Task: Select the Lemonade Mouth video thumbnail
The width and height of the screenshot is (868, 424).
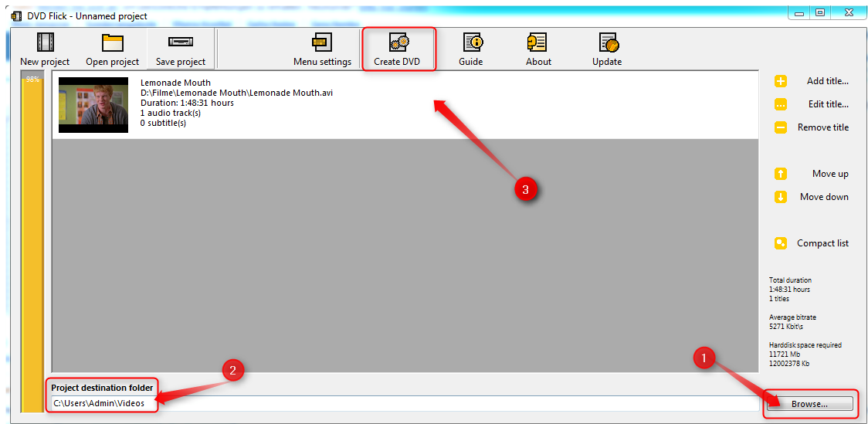Action: coord(93,104)
